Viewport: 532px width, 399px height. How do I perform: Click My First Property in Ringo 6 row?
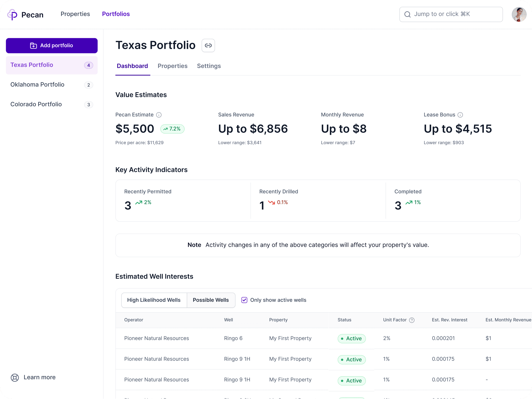click(x=290, y=338)
